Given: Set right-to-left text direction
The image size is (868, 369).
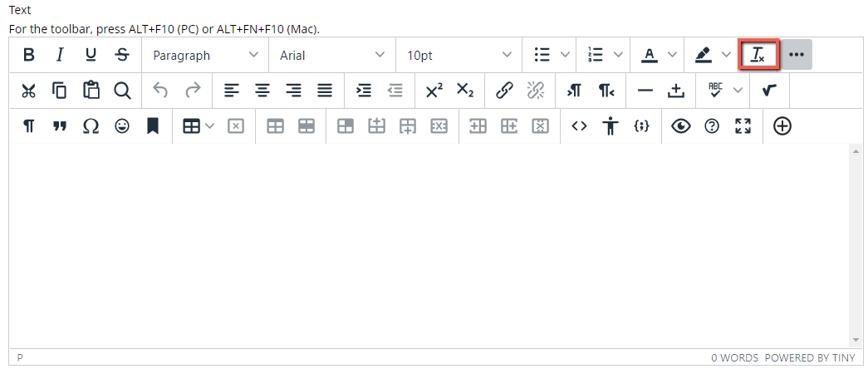Looking at the screenshot, I should (x=606, y=91).
